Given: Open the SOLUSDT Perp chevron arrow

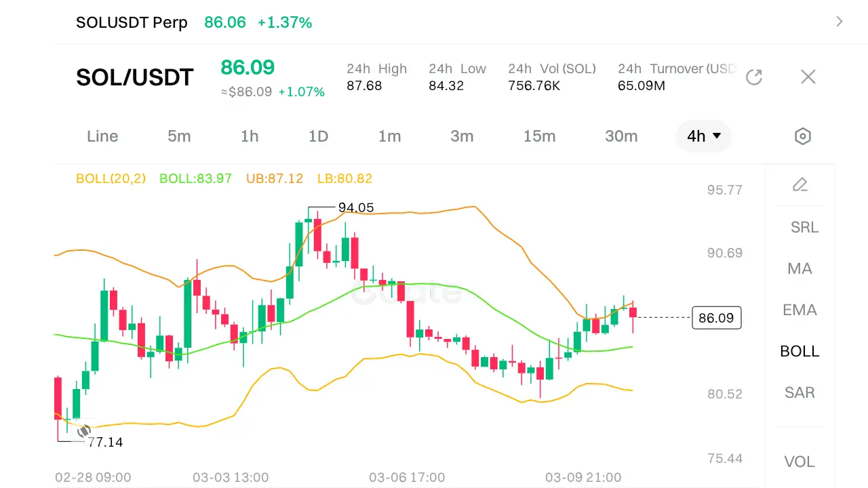Looking at the screenshot, I should coord(840,22).
